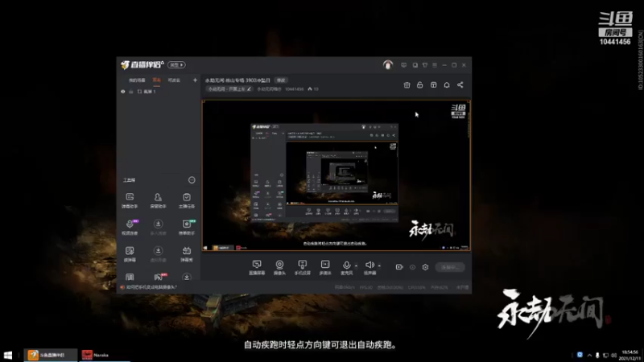Lock the 截屏 1 source
The image size is (644, 362).
pos(131,92)
